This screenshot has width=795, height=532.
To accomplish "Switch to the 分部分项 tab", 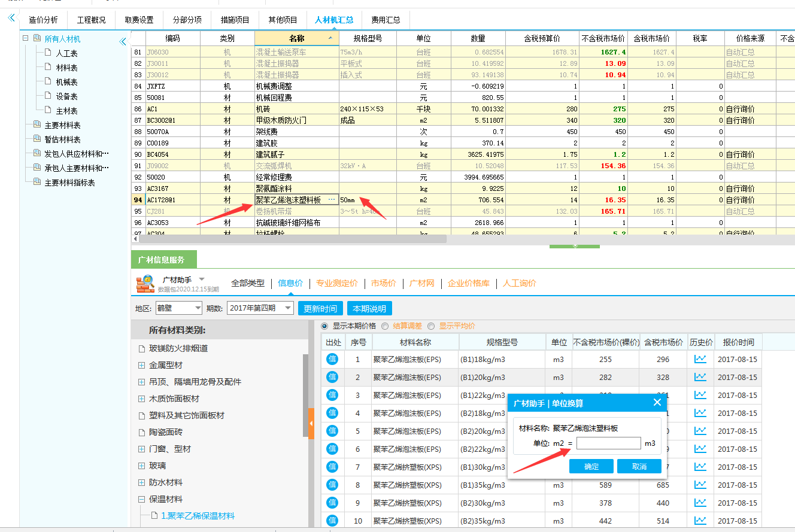I will point(187,20).
